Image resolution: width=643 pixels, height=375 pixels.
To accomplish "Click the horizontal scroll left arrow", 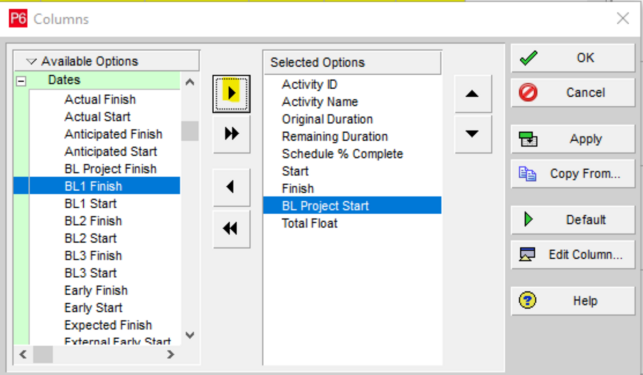I will coord(23,354).
